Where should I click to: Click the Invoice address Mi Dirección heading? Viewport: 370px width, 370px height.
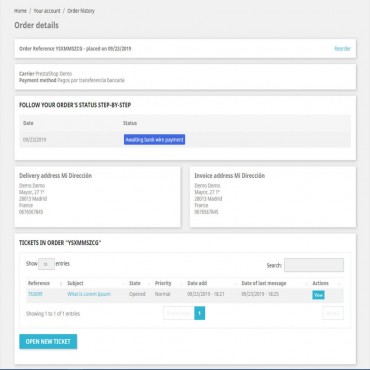pyautogui.click(x=230, y=176)
